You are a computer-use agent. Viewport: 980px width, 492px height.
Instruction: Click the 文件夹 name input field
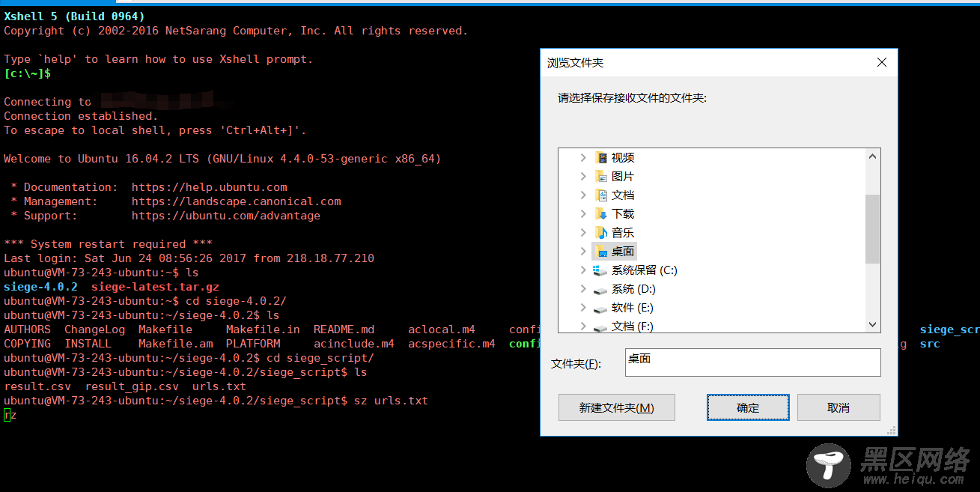tap(753, 362)
